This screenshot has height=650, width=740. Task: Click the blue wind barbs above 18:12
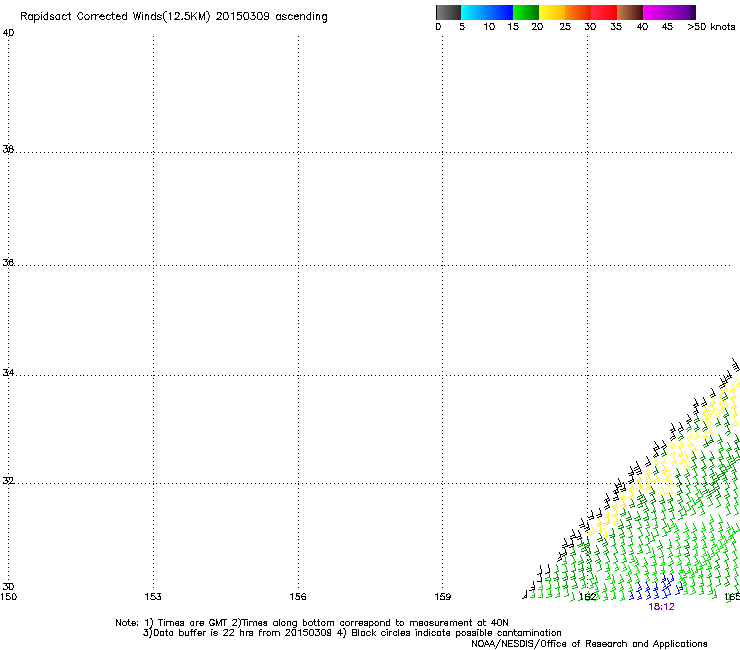[x=656, y=587]
